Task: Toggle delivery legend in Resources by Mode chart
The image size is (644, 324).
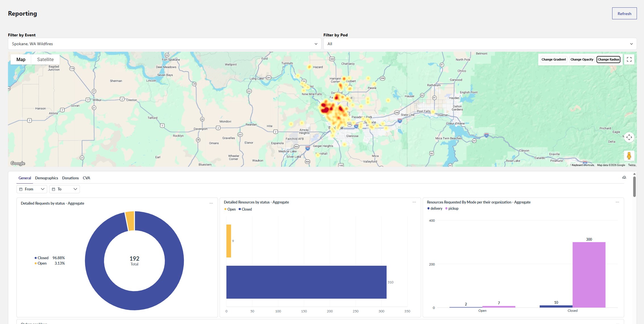Action: [x=435, y=208]
